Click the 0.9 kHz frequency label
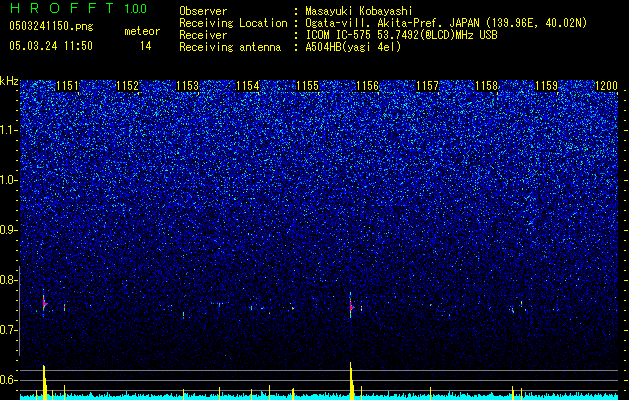This screenshot has width=629, height=400. pyautogui.click(x=9, y=230)
